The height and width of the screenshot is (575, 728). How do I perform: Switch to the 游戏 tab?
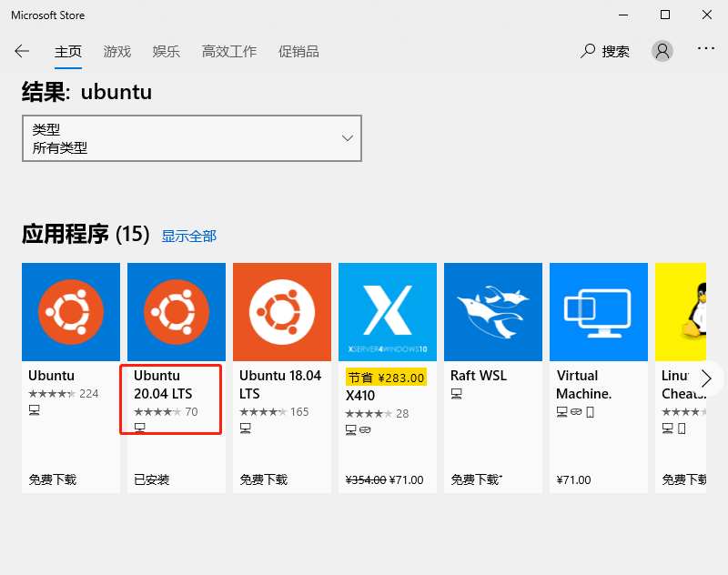pyautogui.click(x=116, y=52)
